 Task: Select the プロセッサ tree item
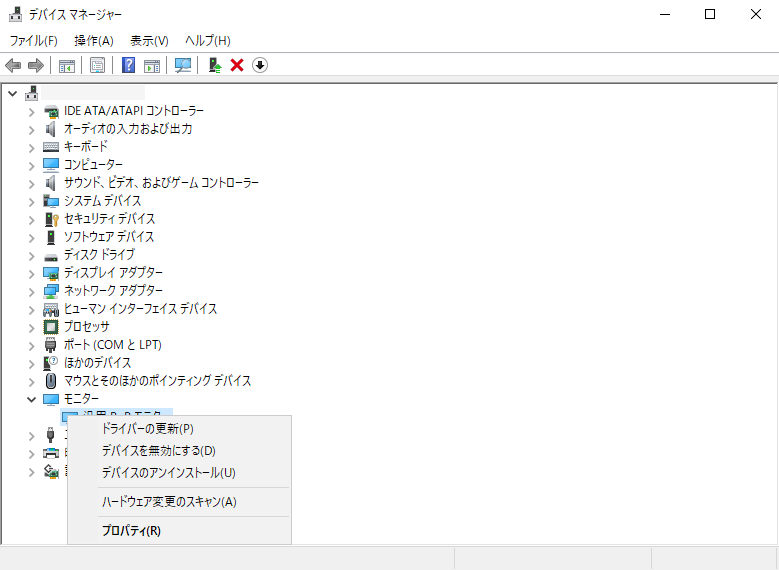[x=86, y=327]
